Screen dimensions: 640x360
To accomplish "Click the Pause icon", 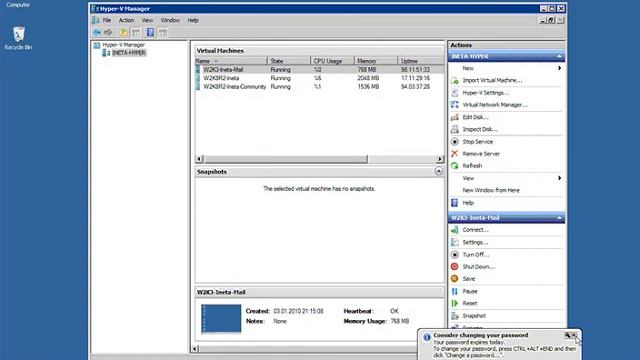I will 455,291.
